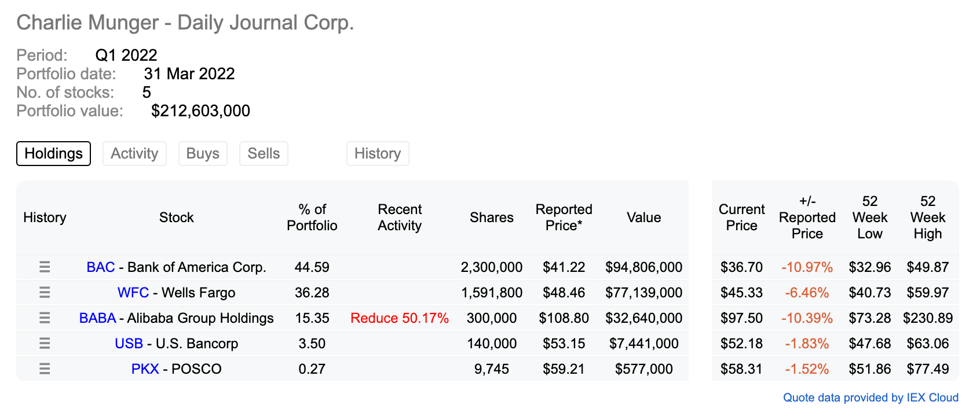980x420 pixels.
Task: Open the BAC ticker link
Action: click(x=101, y=267)
